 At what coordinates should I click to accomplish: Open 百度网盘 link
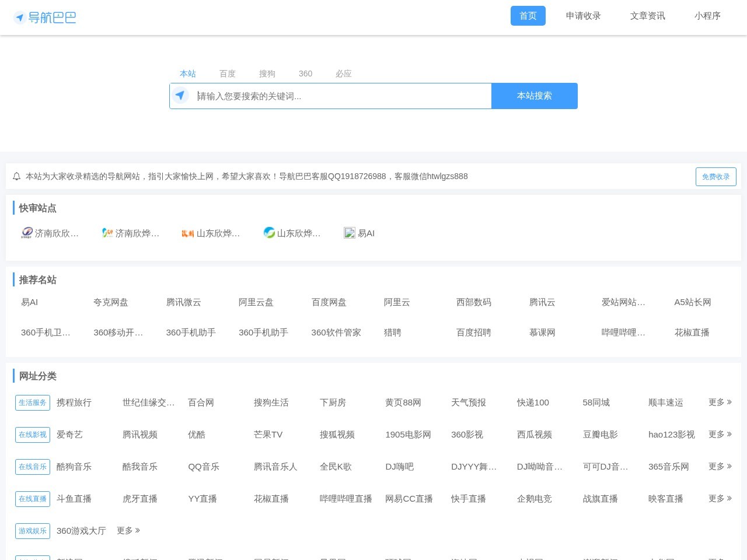[329, 302]
